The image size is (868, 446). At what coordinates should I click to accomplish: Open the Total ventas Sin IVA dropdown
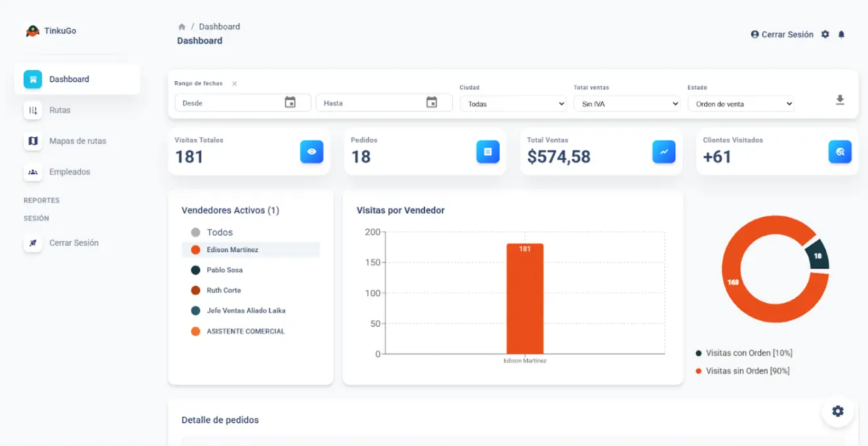tap(627, 103)
